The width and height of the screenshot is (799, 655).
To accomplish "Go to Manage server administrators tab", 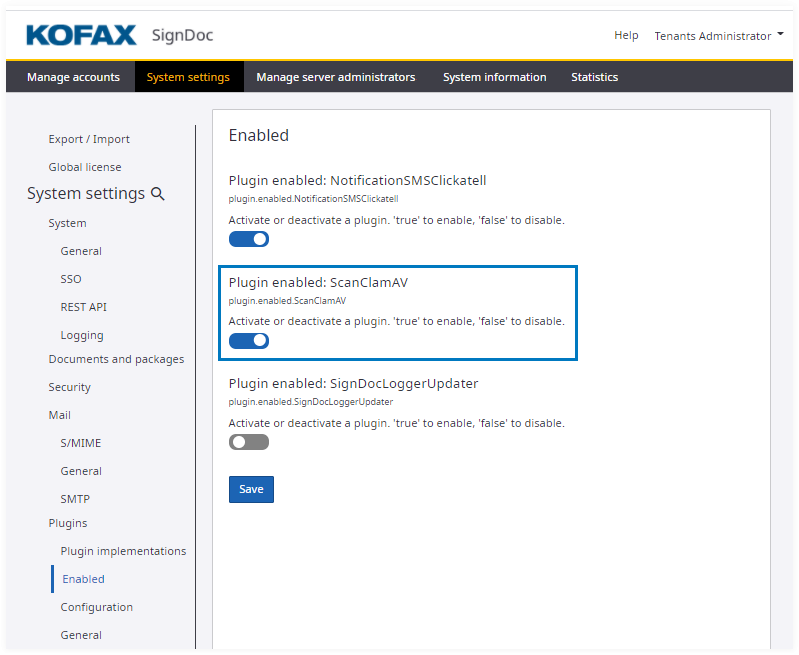I will [335, 77].
